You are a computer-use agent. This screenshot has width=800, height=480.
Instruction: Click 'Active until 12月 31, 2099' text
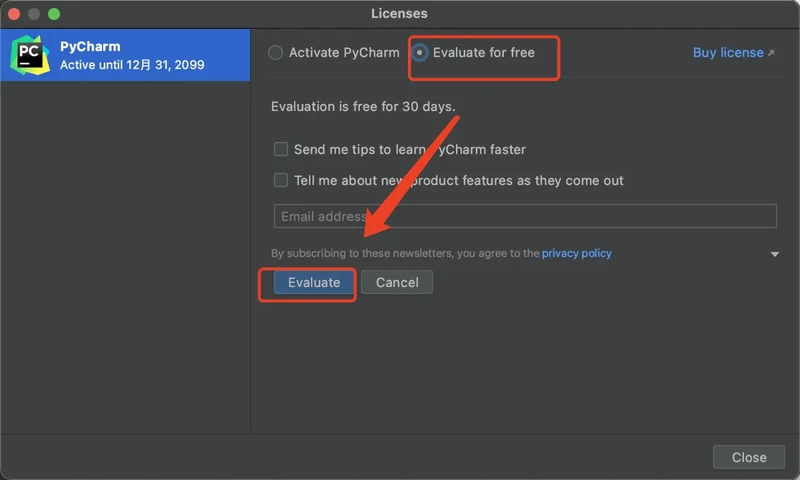click(x=132, y=65)
